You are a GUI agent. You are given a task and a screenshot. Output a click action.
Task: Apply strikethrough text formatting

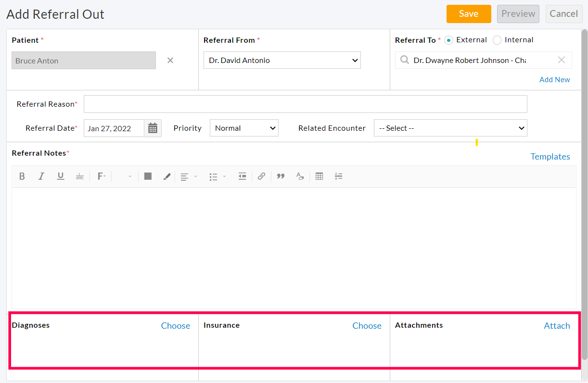pyautogui.click(x=80, y=176)
